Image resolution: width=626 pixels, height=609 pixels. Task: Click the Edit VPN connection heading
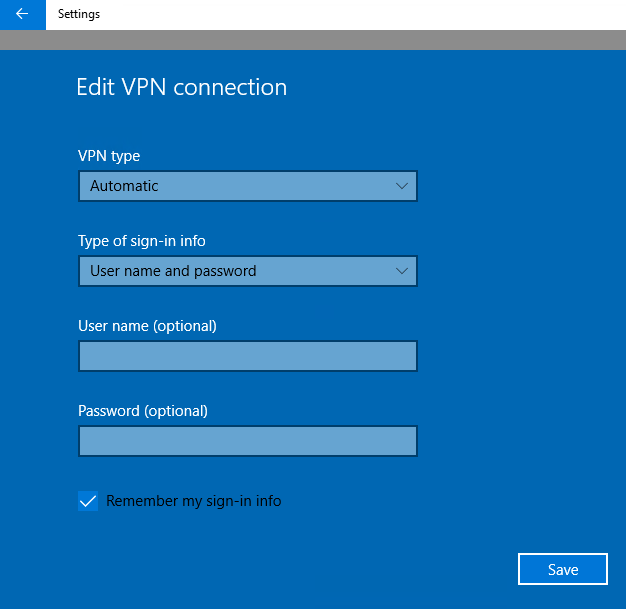tap(182, 87)
